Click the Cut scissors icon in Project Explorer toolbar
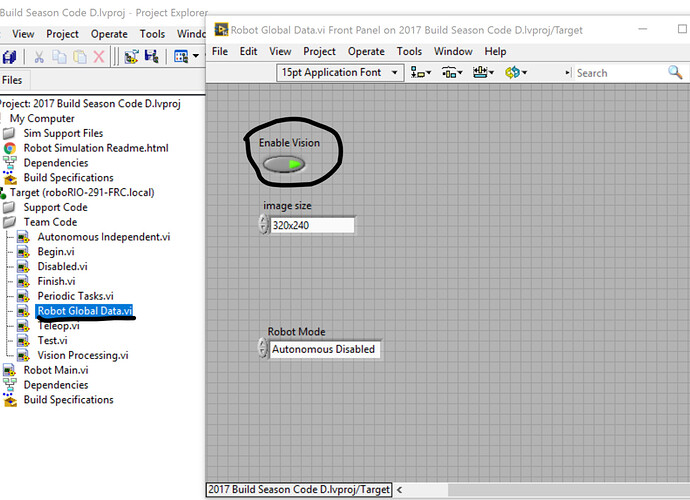690x500 pixels. tap(39, 57)
